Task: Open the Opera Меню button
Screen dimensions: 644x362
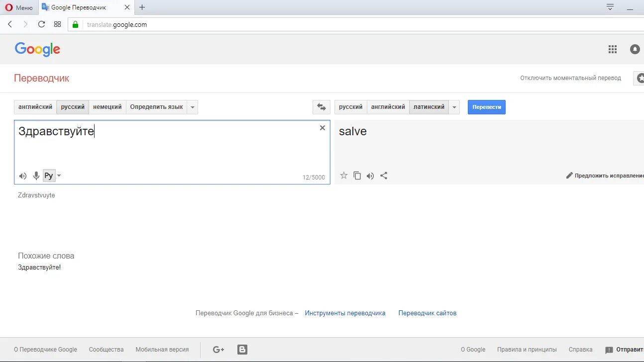Action: click(x=19, y=7)
